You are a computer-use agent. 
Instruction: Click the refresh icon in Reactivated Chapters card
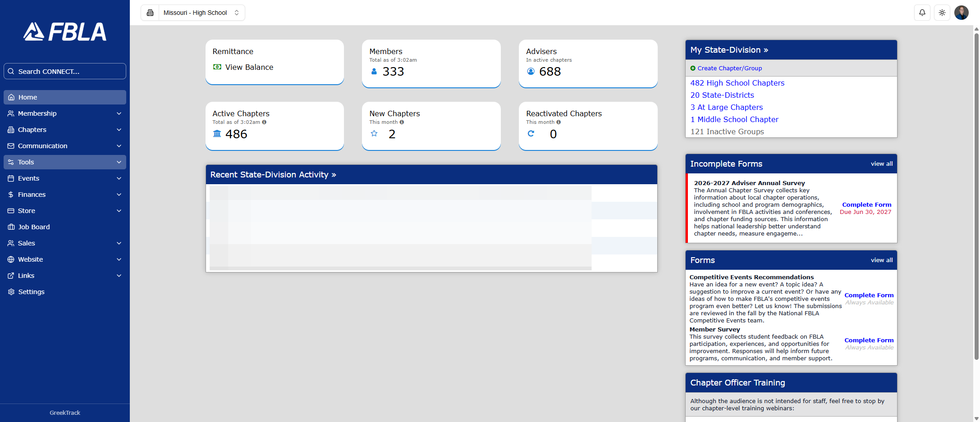[531, 133]
